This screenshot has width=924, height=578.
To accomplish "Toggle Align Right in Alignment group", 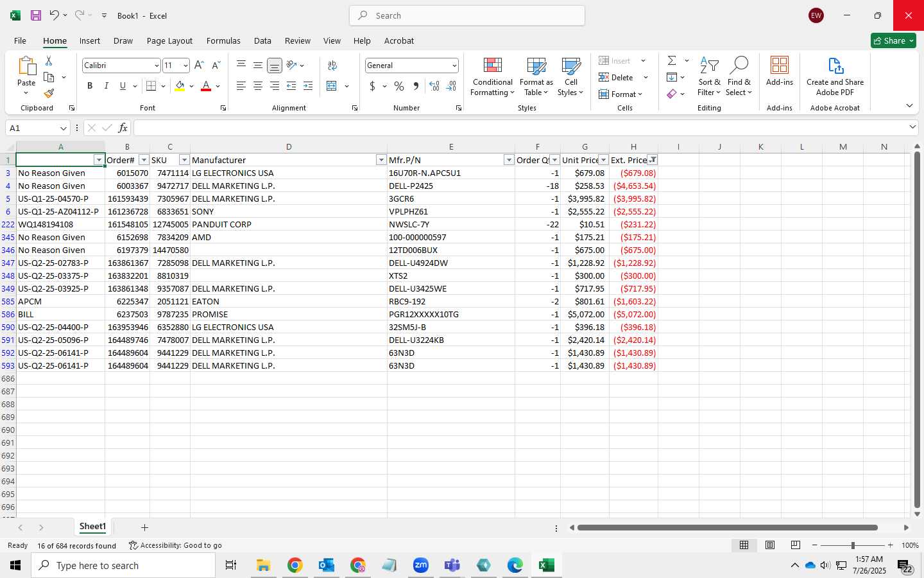I will pyautogui.click(x=275, y=86).
